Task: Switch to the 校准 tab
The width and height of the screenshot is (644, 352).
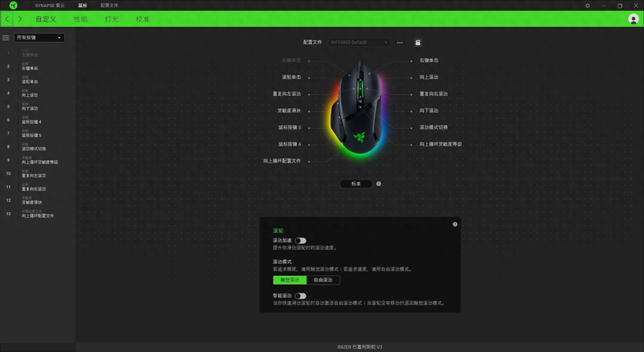Action: (x=143, y=19)
